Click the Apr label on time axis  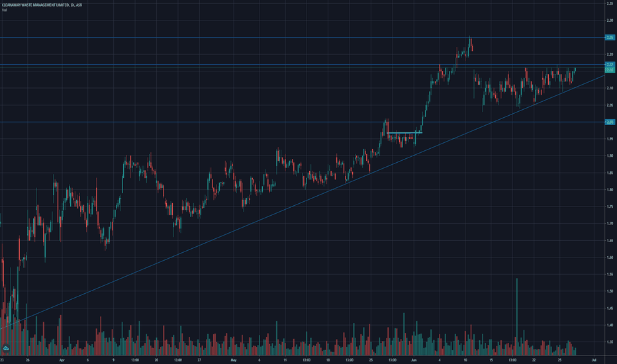tap(62, 360)
